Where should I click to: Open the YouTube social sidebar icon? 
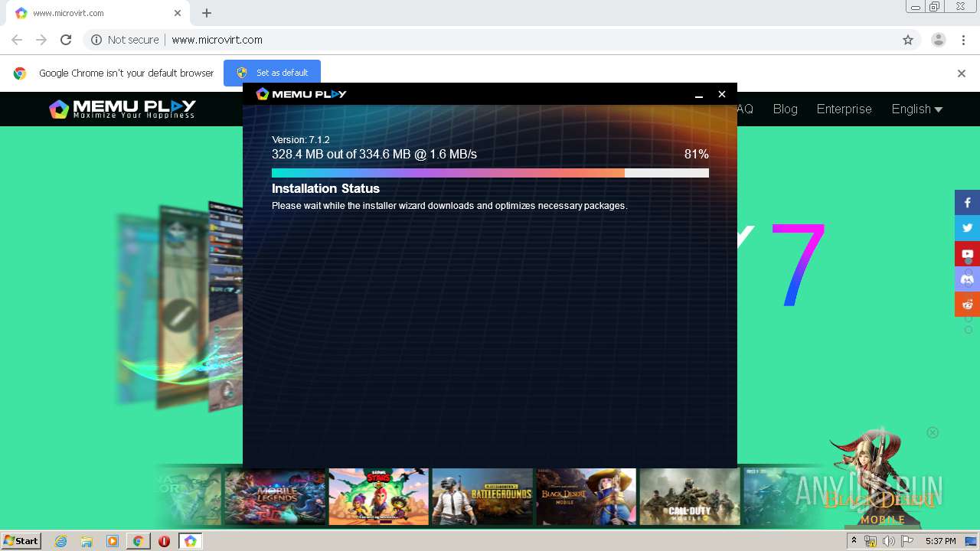(967, 253)
